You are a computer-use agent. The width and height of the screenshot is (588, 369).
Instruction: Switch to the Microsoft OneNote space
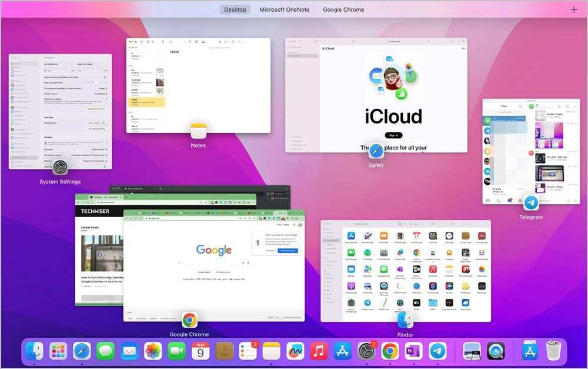point(284,10)
